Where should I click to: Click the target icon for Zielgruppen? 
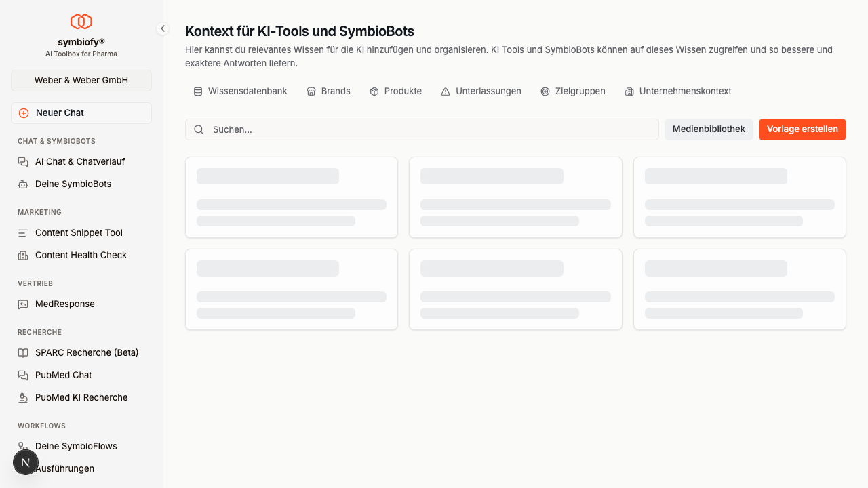(545, 91)
